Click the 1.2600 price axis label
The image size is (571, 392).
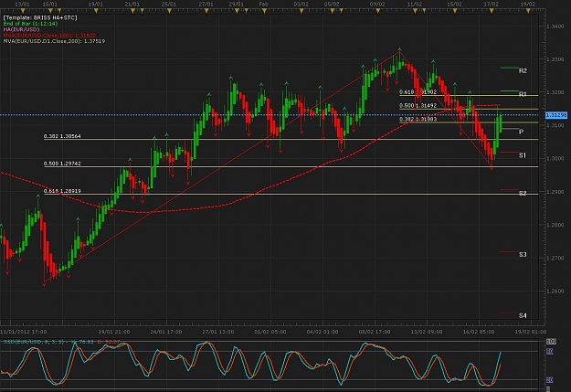pyautogui.click(x=555, y=291)
